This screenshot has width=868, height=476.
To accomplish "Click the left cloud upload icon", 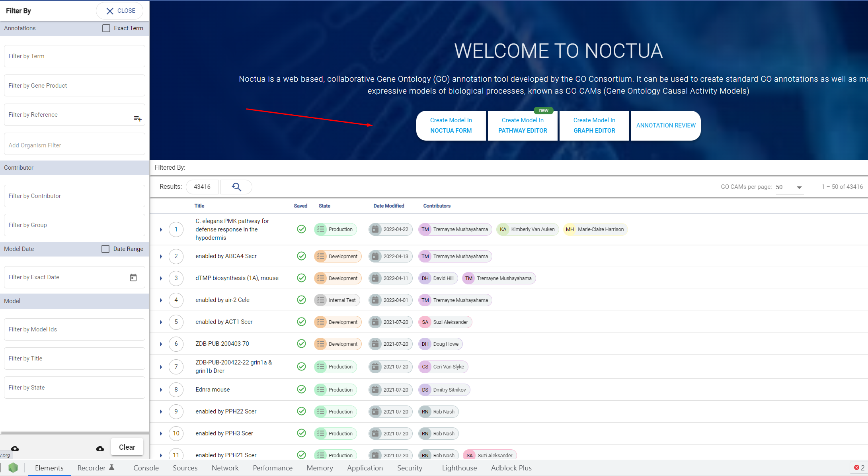I will (x=15, y=449).
